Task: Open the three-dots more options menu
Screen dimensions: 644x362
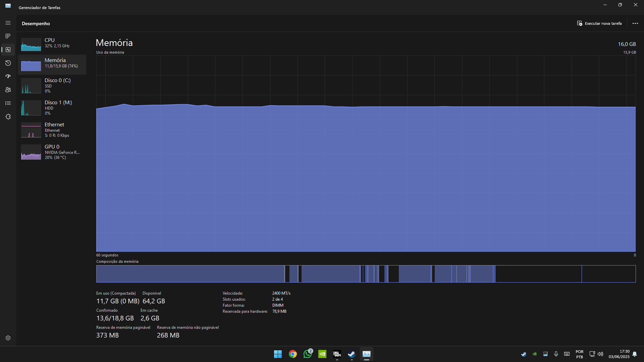Action: point(635,23)
